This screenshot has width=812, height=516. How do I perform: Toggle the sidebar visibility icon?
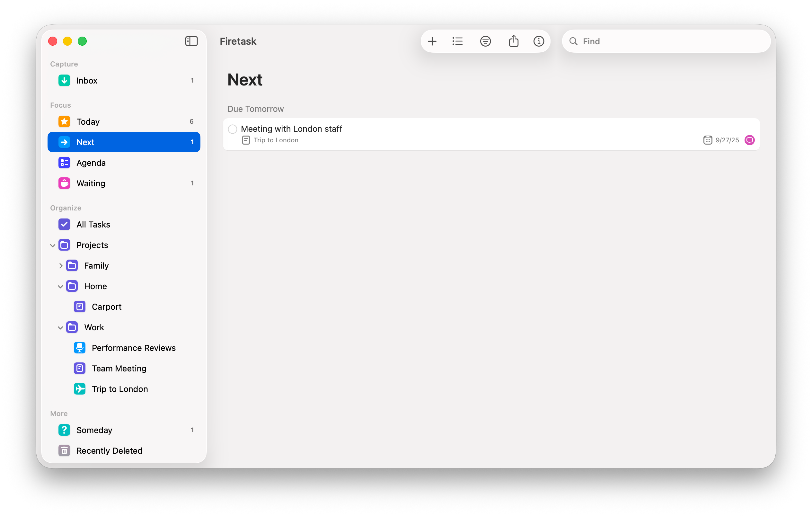pyautogui.click(x=191, y=41)
